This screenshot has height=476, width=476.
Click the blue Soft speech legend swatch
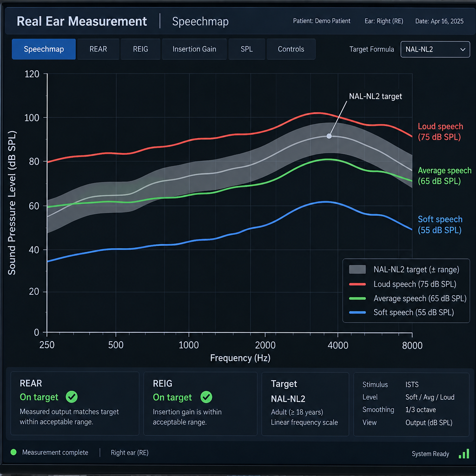(357, 312)
